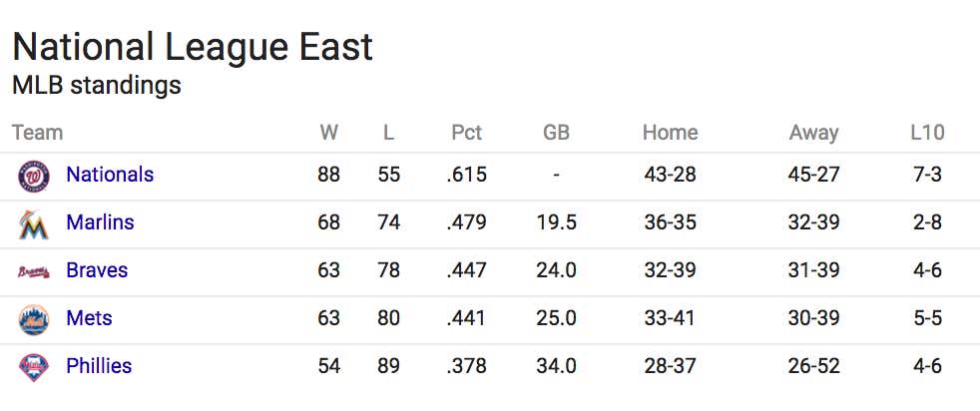Click the Philadelphia Phillies team logo

coord(34,368)
